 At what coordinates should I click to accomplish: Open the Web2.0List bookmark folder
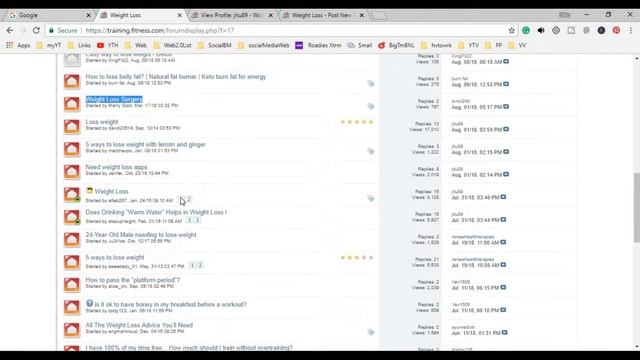[x=172, y=45]
